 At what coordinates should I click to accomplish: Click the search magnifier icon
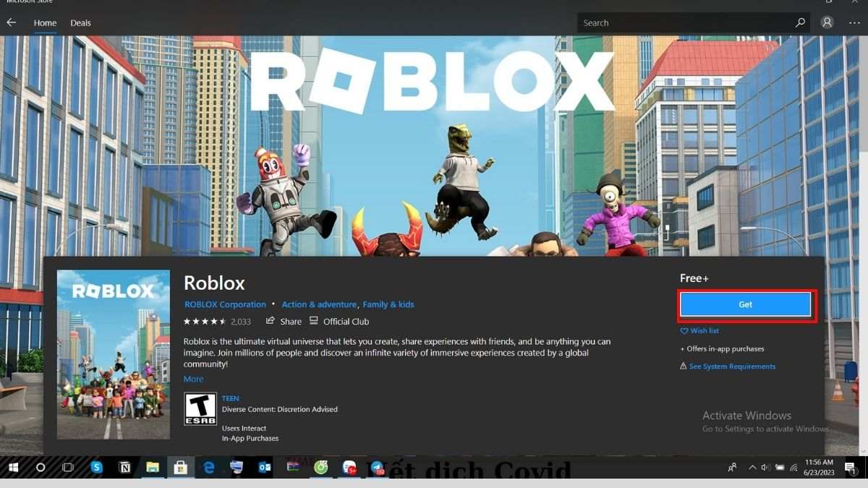pos(800,22)
